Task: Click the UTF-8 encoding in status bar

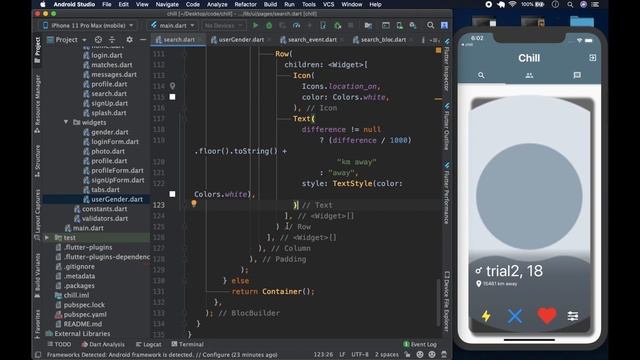Action: pyautogui.click(x=360, y=354)
